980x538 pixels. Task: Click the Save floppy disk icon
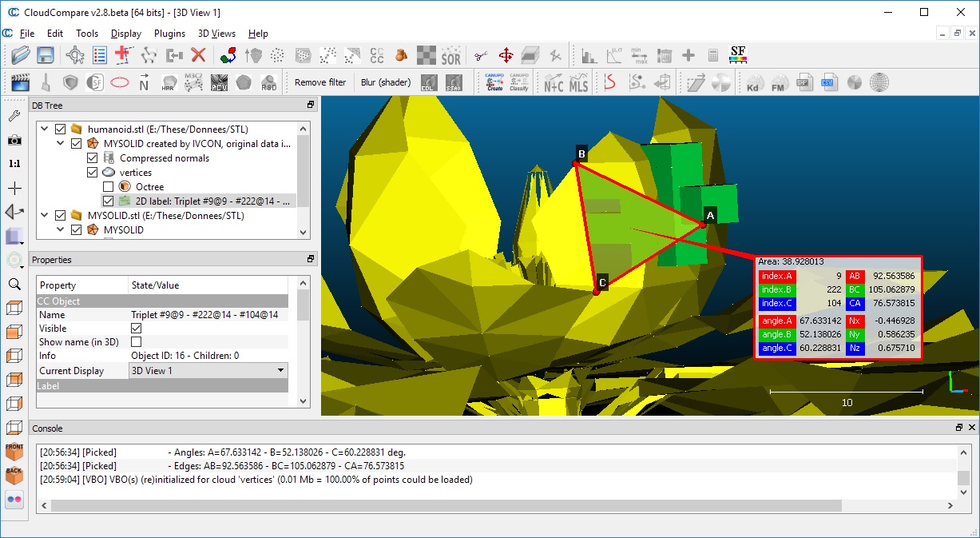(46, 55)
